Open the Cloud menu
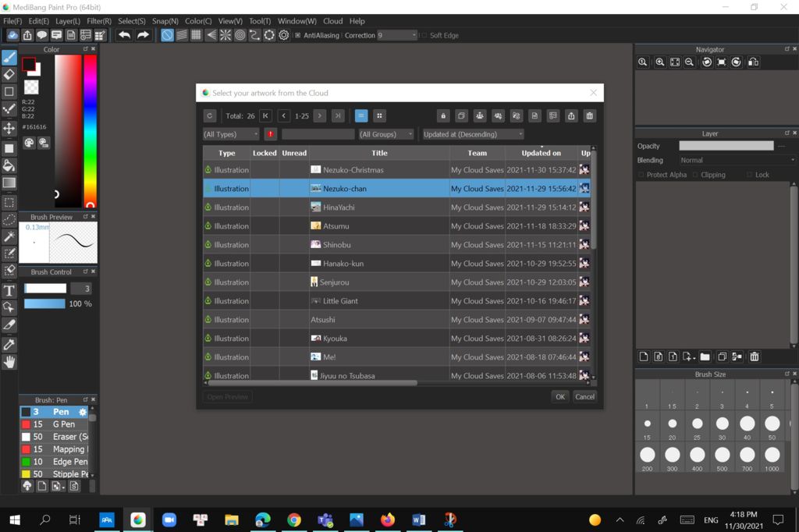 click(332, 21)
